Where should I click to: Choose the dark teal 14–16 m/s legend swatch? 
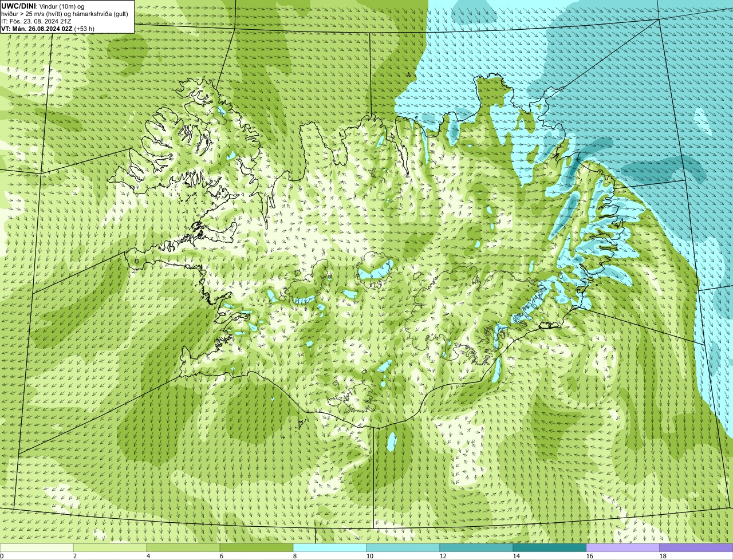pyautogui.click(x=550, y=547)
